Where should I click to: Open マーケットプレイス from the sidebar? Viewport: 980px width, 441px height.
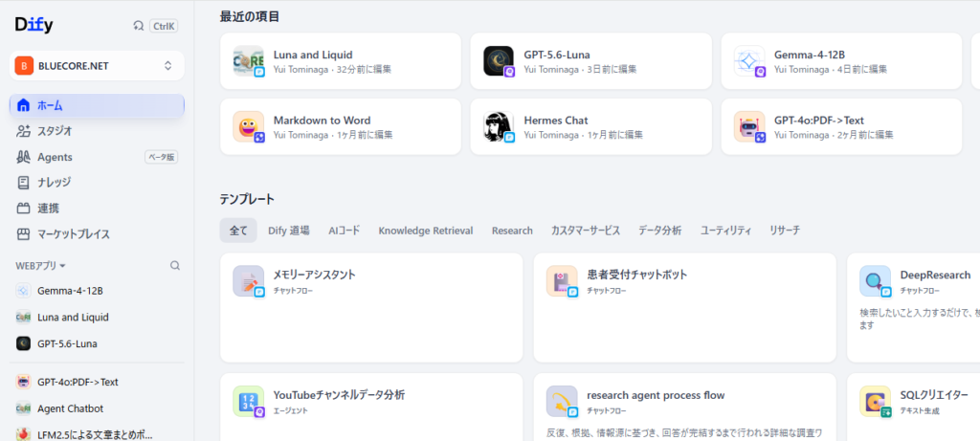point(97,234)
